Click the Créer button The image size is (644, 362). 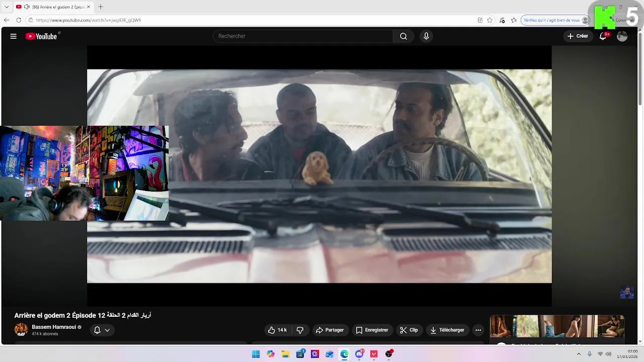(578, 36)
